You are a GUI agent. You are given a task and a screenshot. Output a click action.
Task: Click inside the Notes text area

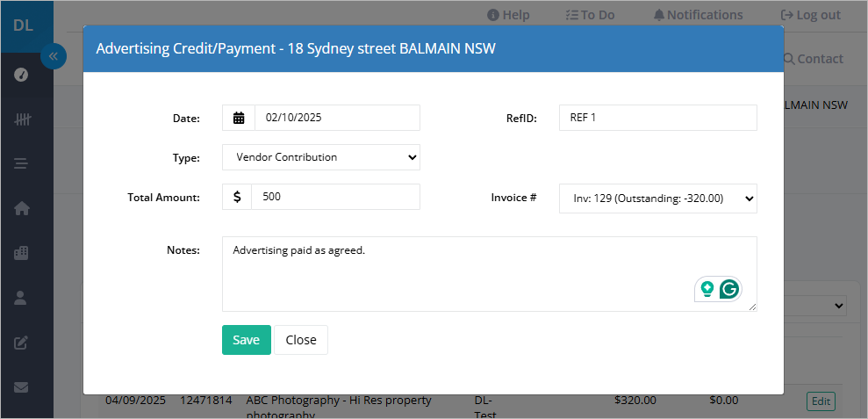tap(490, 274)
